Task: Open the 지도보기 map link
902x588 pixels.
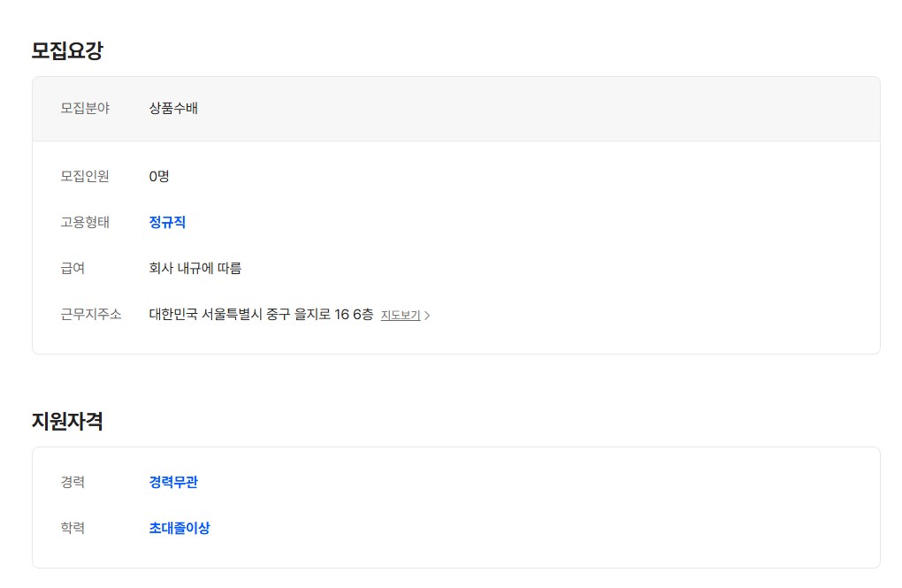Action: 401,316
